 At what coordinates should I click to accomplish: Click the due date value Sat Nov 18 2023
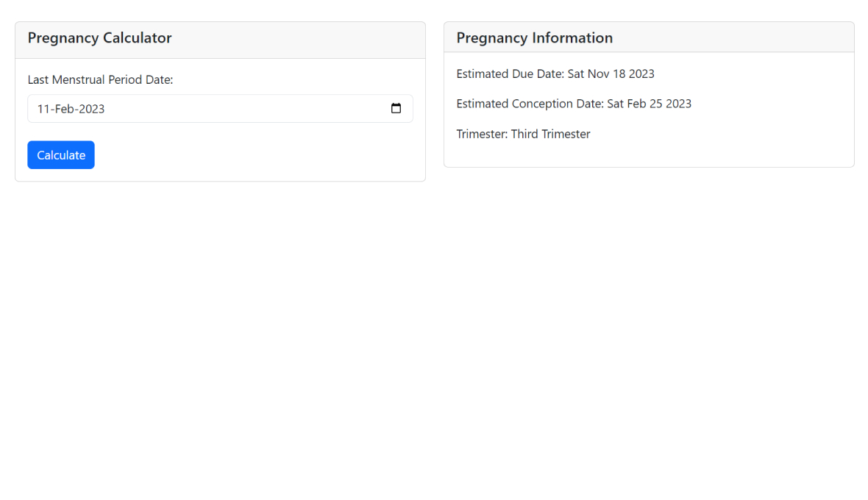611,74
